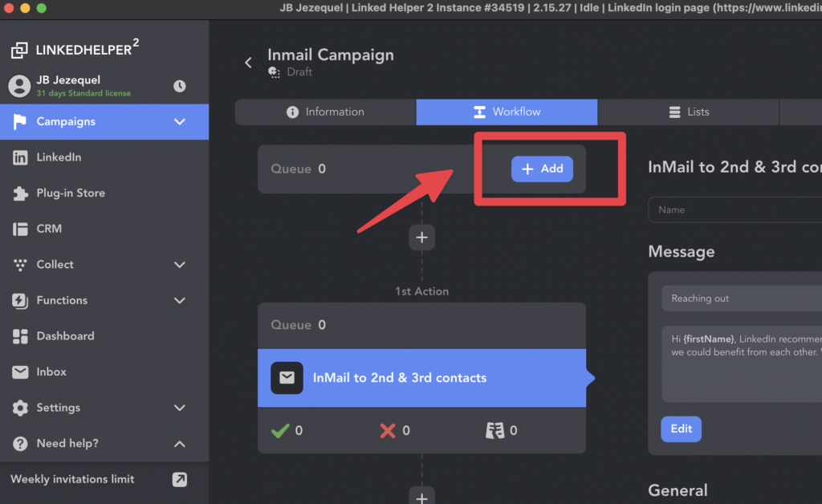
Task: Open the Plug-in Store puzzle icon
Action: (20, 193)
